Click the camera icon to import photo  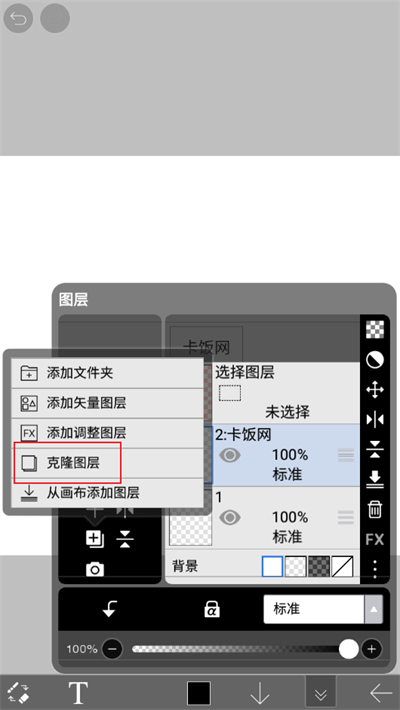95,569
